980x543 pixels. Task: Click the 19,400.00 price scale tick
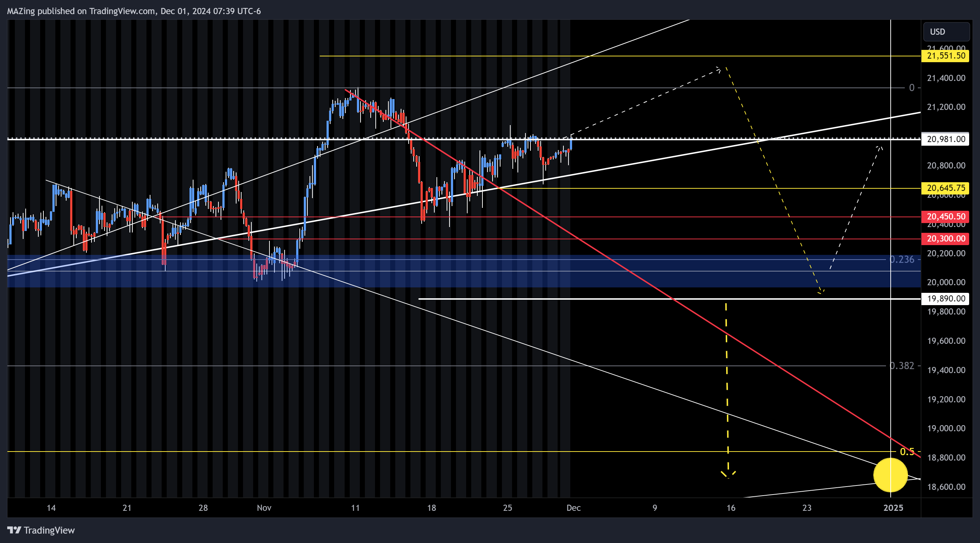click(946, 370)
